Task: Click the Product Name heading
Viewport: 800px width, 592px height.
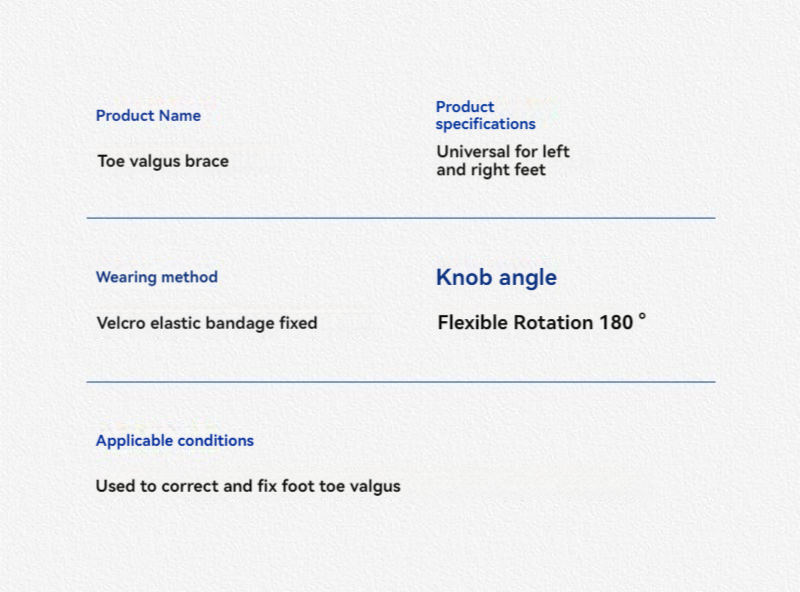Action: click(148, 116)
